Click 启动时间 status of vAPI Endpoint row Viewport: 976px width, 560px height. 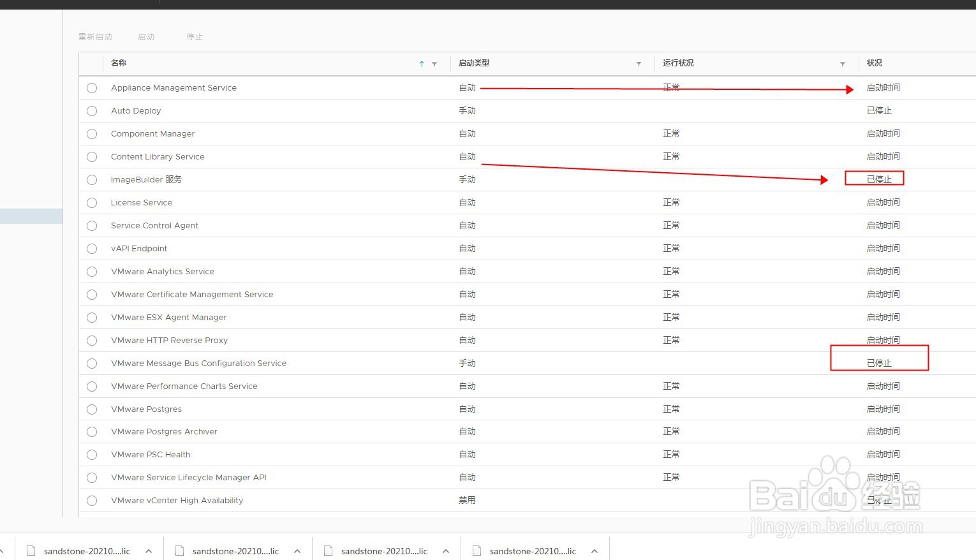884,249
